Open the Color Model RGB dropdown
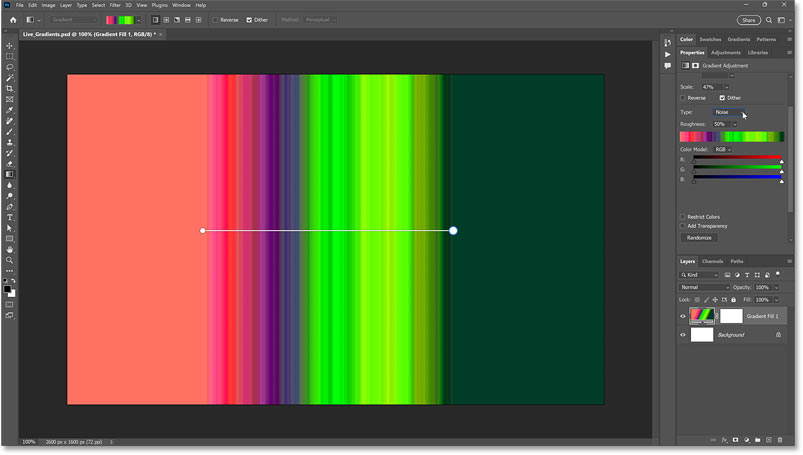Viewport: 803px width, 455px height. pos(722,149)
